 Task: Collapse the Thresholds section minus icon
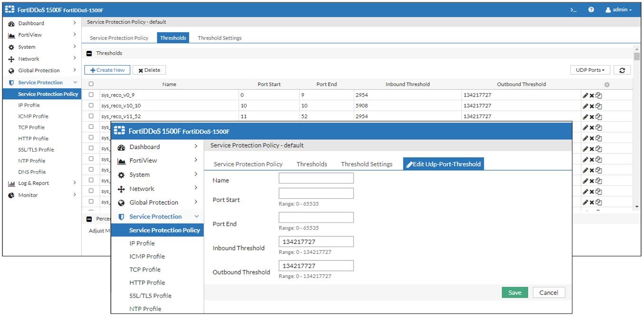tap(89, 53)
